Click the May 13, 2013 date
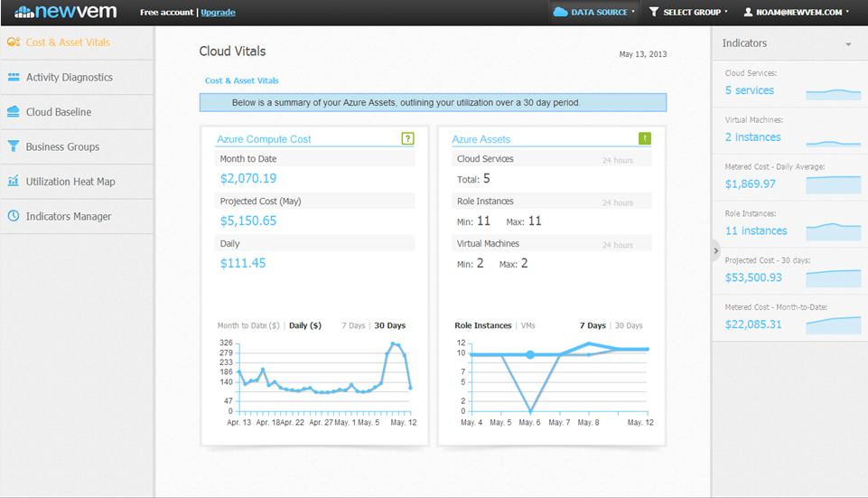 coord(643,54)
